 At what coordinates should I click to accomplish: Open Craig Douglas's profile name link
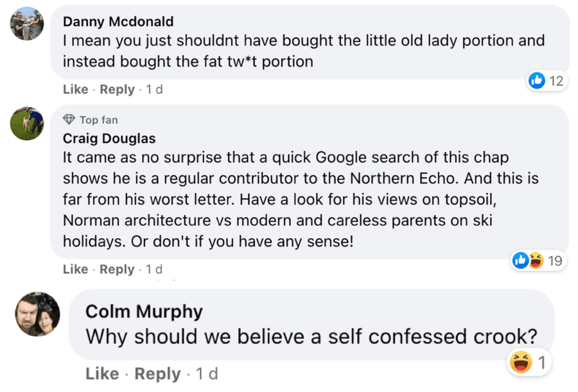point(109,139)
